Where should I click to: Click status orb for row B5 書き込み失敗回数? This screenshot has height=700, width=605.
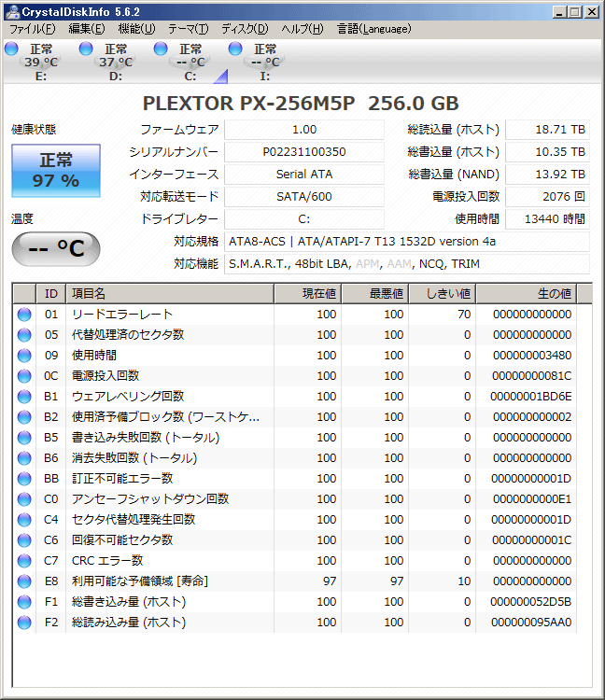coord(24,438)
